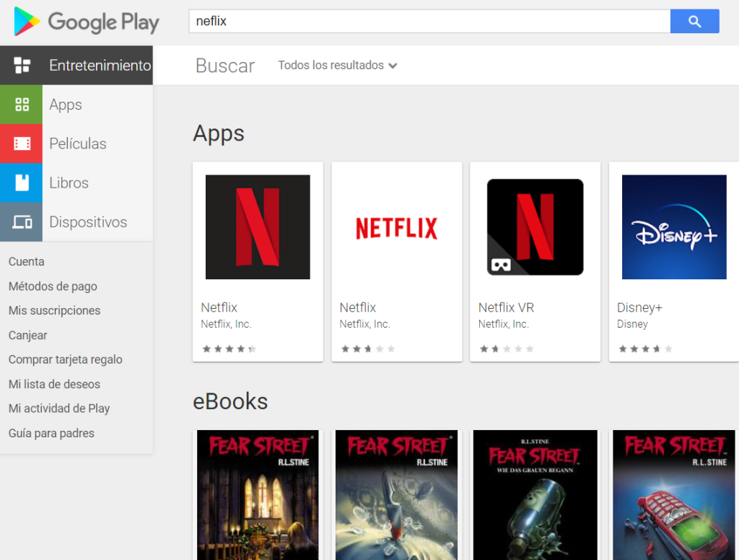Viewport: 739px width, 560px height.
Task: Open Dispositivos using its sidebar icon
Action: [x=22, y=222]
